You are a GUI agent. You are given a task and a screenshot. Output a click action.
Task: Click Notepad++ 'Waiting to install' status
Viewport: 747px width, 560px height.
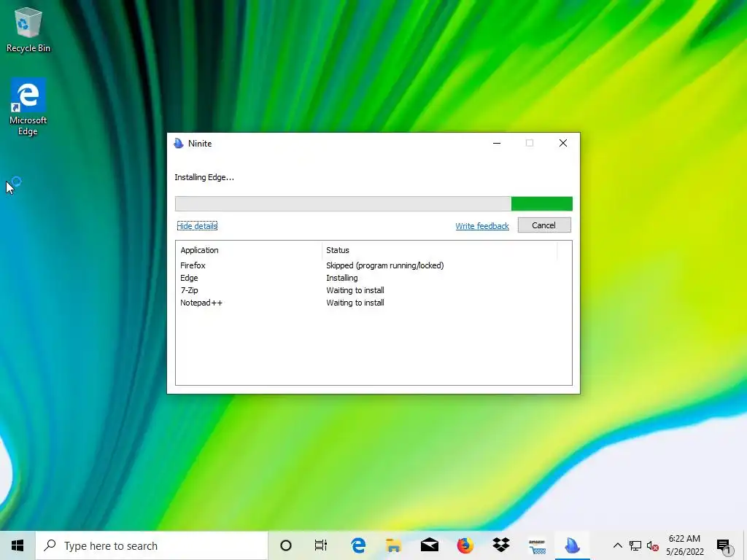point(355,303)
